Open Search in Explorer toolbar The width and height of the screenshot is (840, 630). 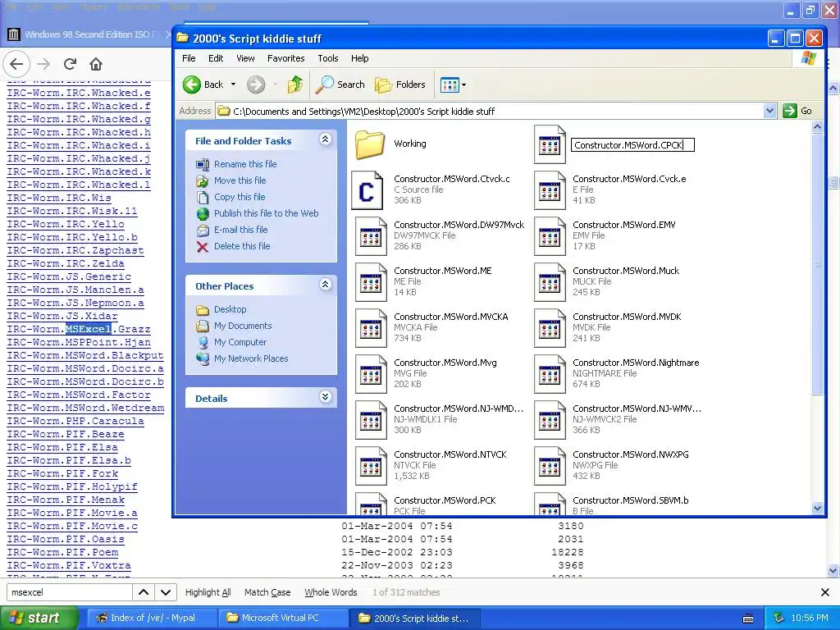click(340, 84)
